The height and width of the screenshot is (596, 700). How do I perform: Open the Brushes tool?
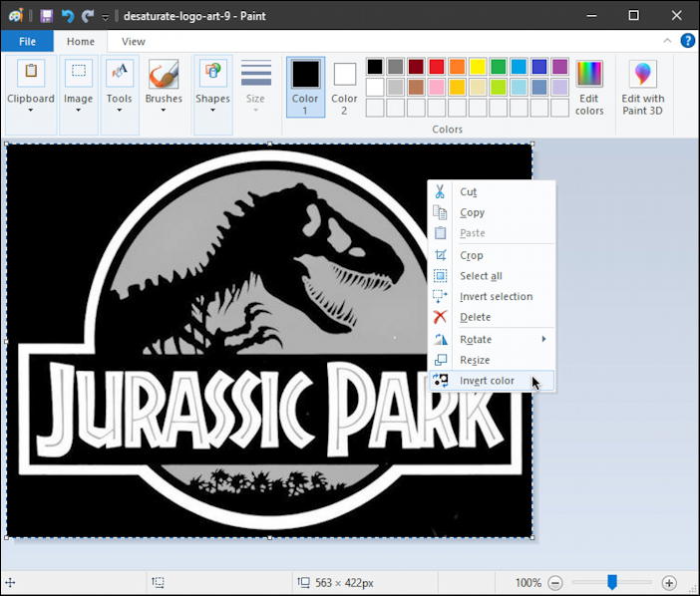coord(164,84)
